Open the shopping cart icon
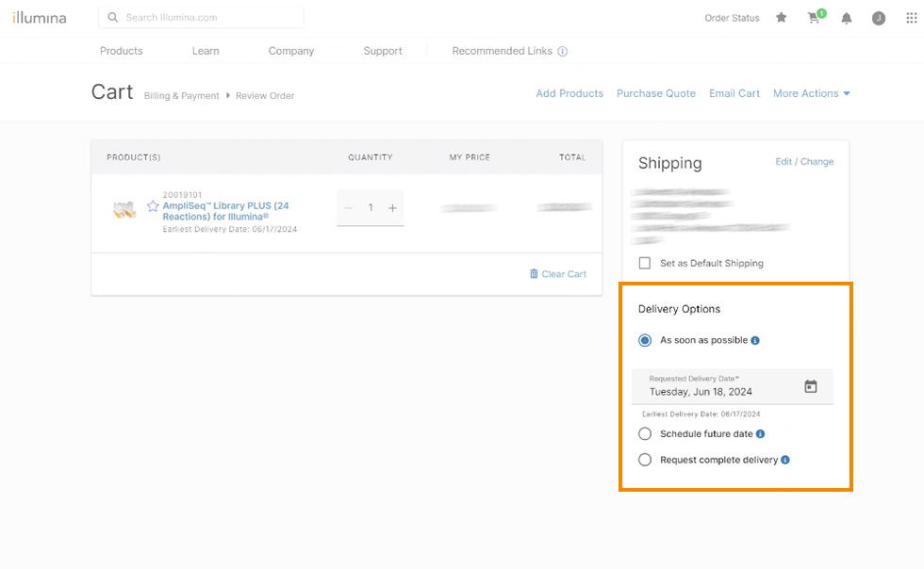 [x=814, y=18]
